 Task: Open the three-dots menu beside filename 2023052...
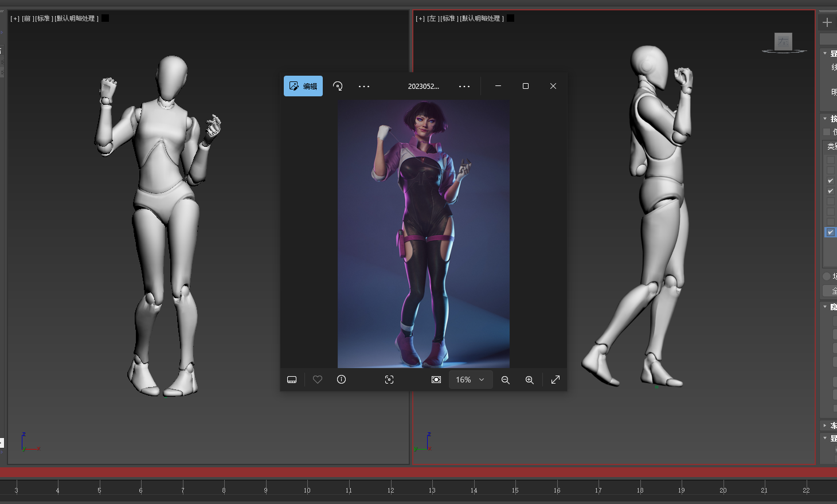[x=464, y=86]
